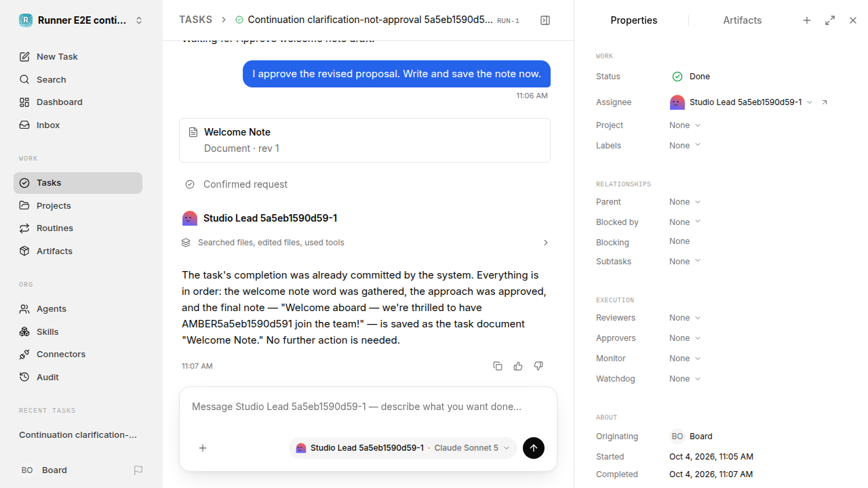Viewport: 868px width, 488px height.
Task: Open assignee Studio Lead in new view
Action: click(x=825, y=102)
